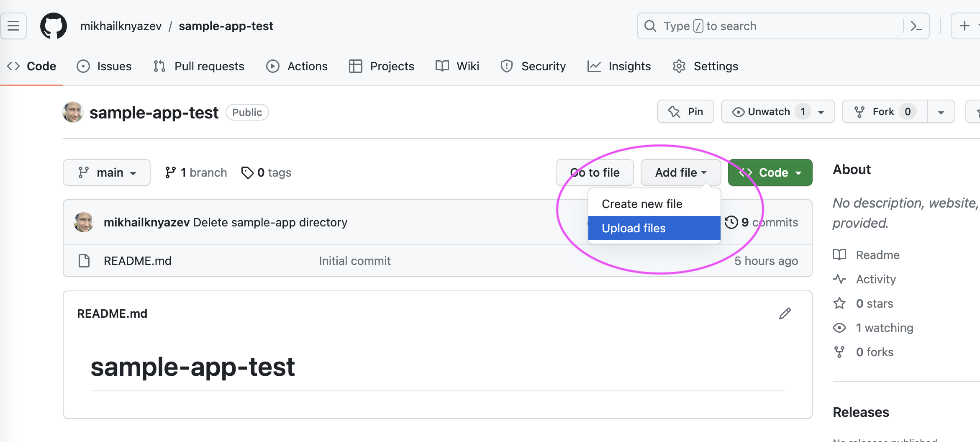980x442 pixels.
Task: Click the create new plus icon
Action: pos(965,26)
